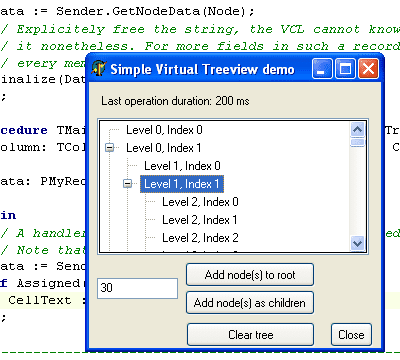Minimize the Simple Virtual Treeview demo window
Image resolution: width=400 pixels, height=360 pixels.
(x=322, y=69)
